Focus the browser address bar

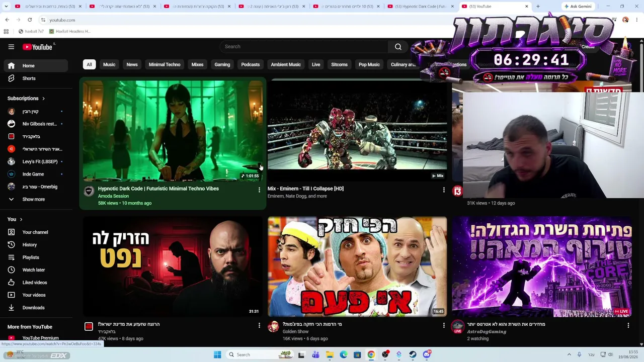pyautogui.click(x=252, y=20)
